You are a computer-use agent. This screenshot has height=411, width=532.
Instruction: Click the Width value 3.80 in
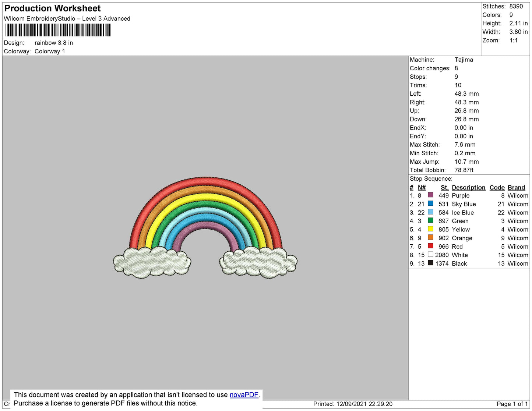click(x=518, y=32)
